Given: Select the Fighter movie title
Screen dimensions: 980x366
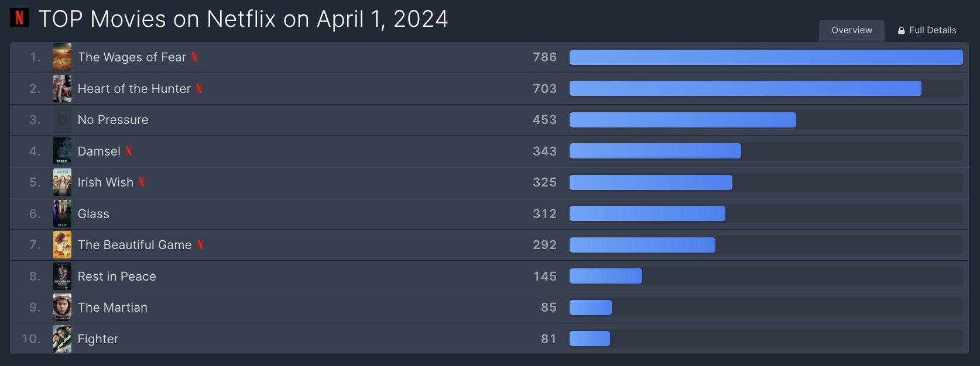Looking at the screenshot, I should click(x=98, y=339).
